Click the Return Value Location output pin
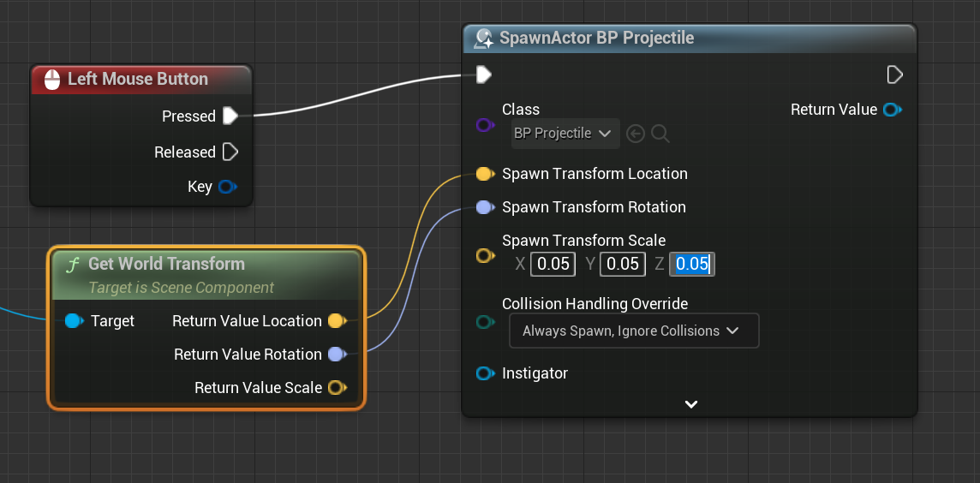This screenshot has height=483, width=980. tap(337, 321)
